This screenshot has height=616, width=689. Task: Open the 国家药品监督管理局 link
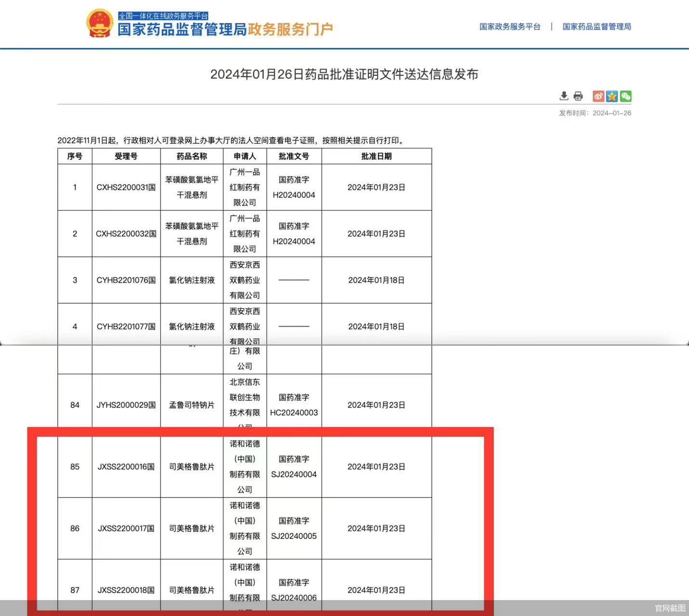(x=597, y=26)
